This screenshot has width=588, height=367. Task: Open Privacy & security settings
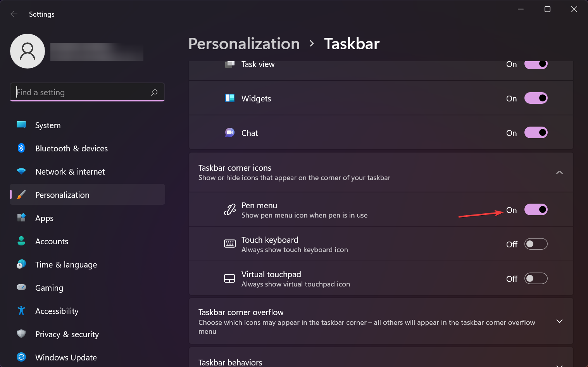[x=67, y=334]
